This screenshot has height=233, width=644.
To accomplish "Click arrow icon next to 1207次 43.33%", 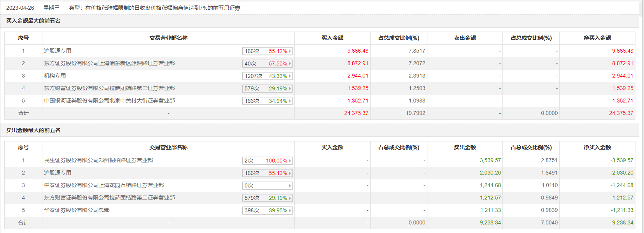I will coord(290,76).
